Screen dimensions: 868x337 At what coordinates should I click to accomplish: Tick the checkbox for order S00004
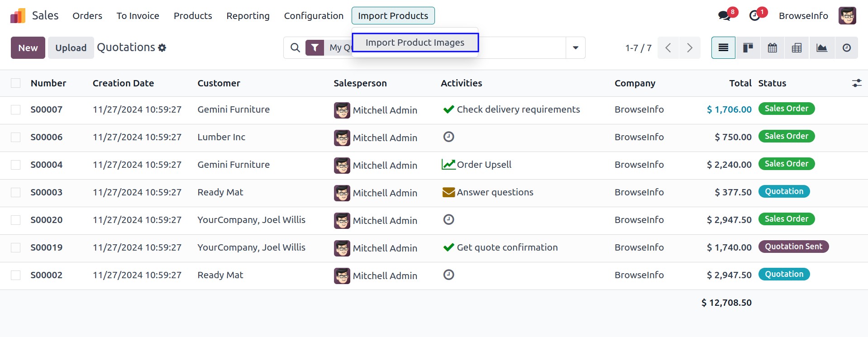tap(16, 165)
